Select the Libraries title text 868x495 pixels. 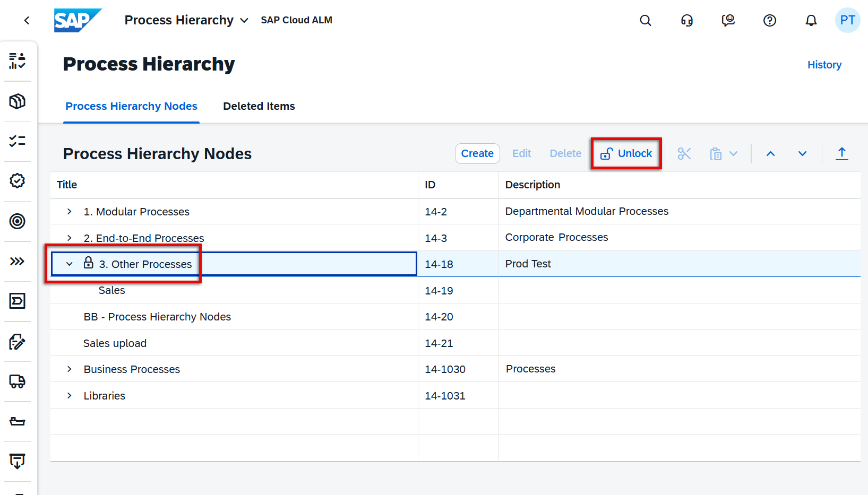coord(105,396)
